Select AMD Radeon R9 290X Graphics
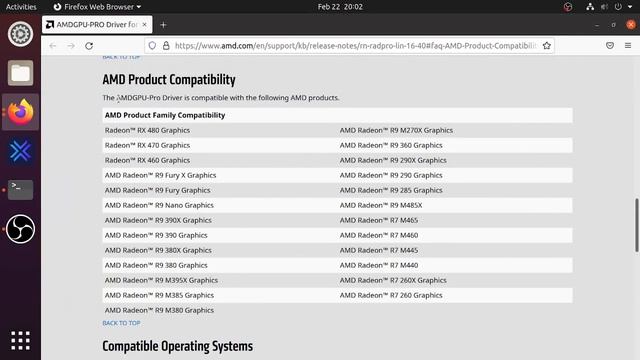 coord(393,160)
